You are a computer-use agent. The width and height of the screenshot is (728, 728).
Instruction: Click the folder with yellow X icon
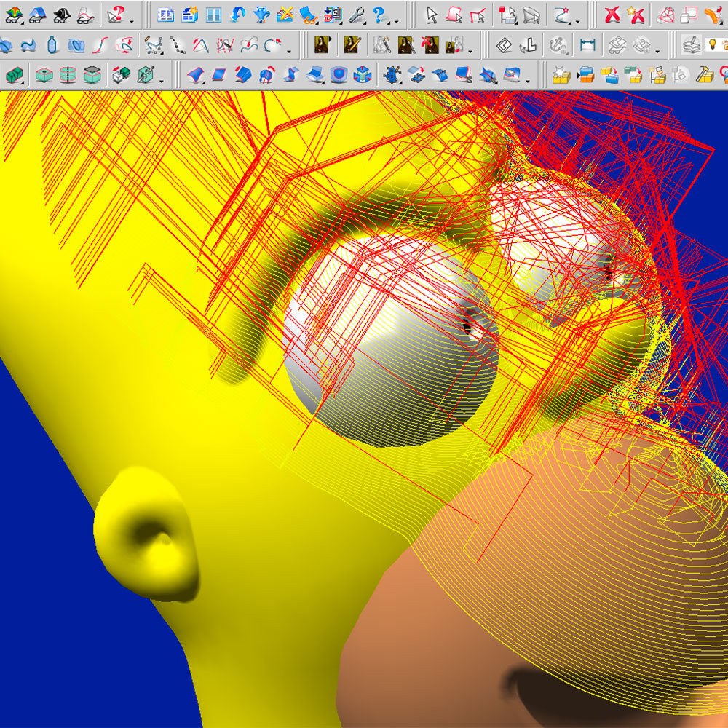click(285, 15)
